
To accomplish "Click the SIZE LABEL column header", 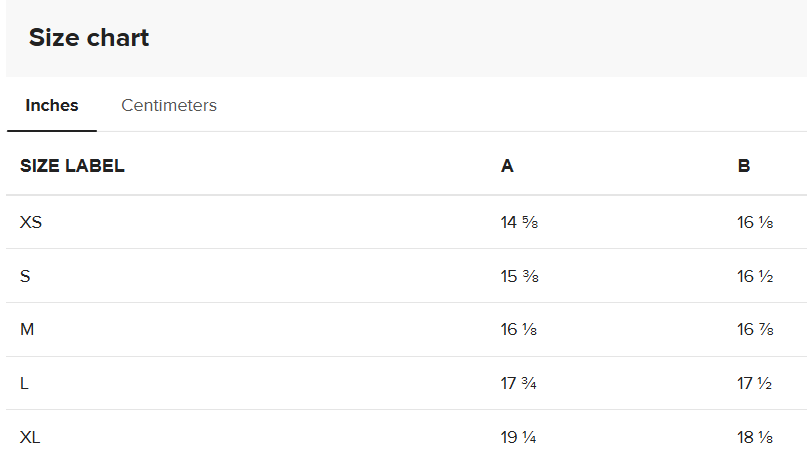I will 72,166.
